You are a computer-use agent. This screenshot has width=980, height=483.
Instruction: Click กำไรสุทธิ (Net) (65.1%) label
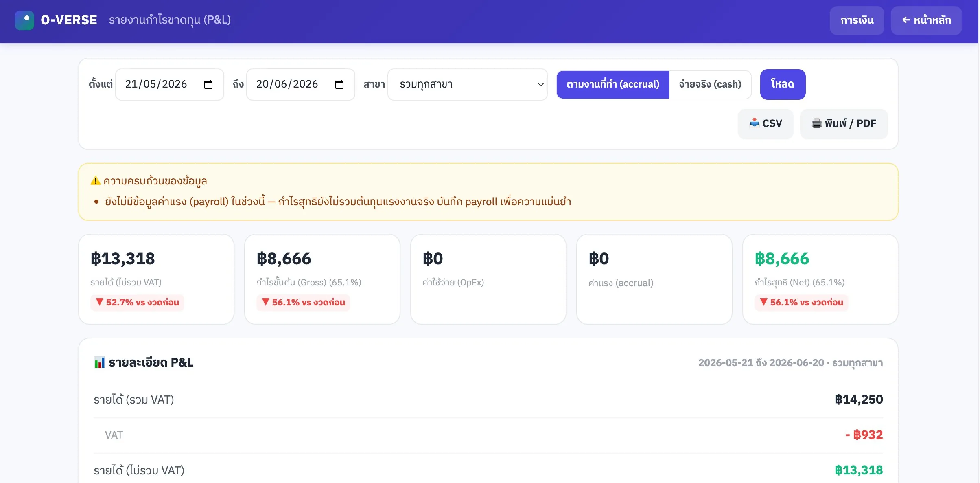point(800,282)
